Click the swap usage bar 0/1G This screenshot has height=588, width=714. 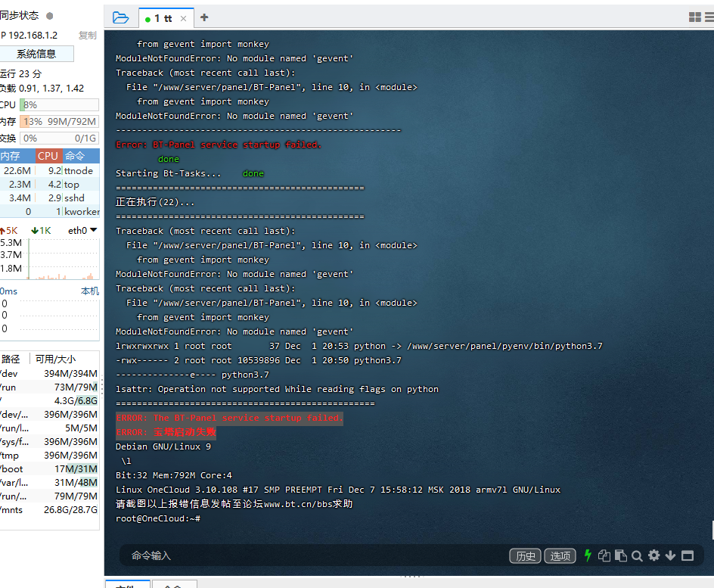click(59, 138)
